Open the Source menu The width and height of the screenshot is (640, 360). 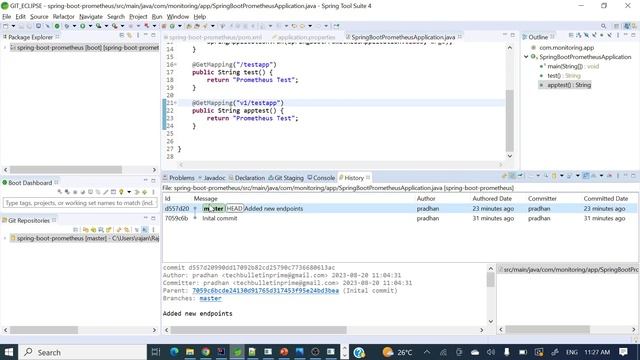39,17
